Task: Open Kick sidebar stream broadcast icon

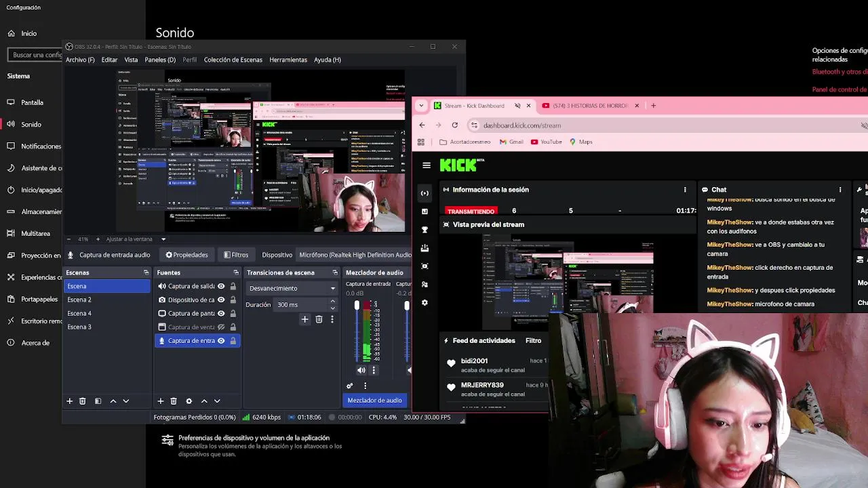Action: coord(425,193)
